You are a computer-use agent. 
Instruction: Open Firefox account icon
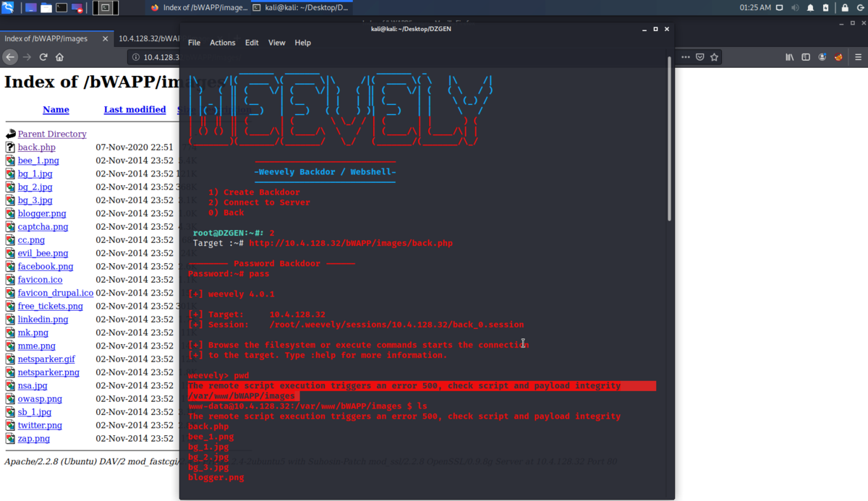(822, 57)
